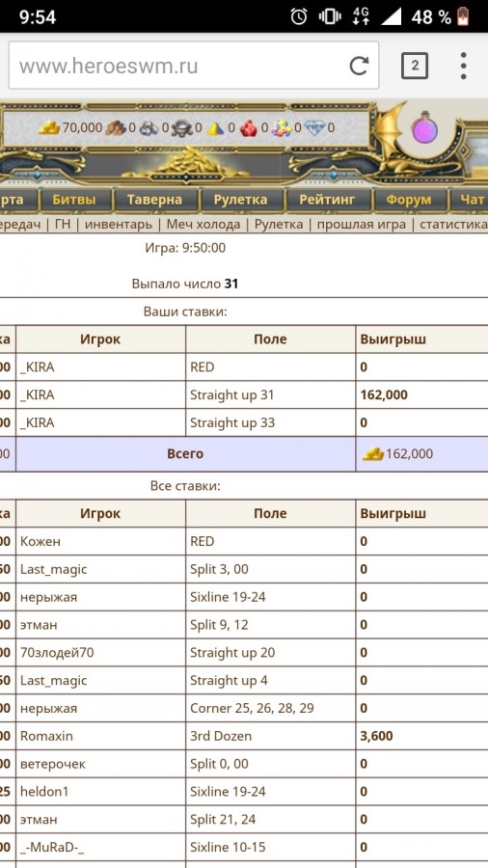Click the yellow sulfur pile icon
Image resolution: width=488 pixels, height=868 pixels.
pyautogui.click(x=215, y=128)
